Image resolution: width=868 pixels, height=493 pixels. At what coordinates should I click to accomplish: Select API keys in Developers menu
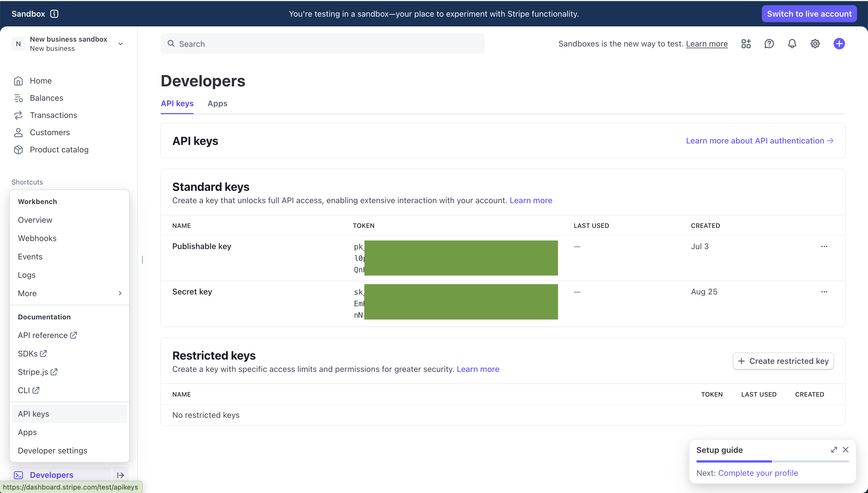pos(69,414)
